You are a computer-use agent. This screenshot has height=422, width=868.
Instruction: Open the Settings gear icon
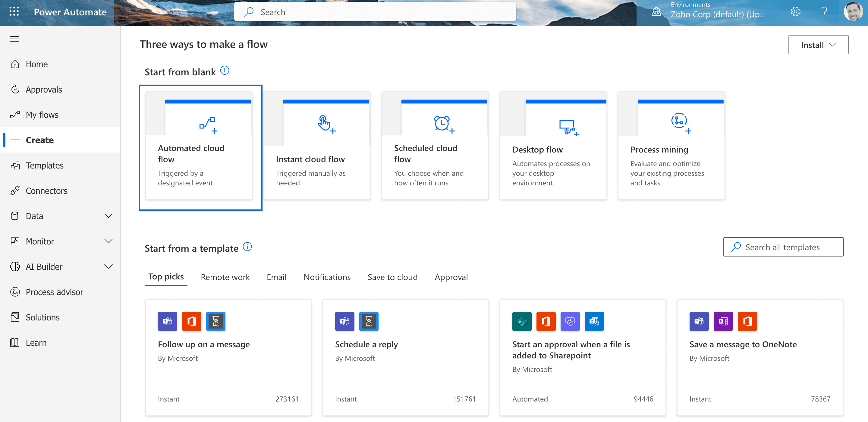tap(796, 12)
